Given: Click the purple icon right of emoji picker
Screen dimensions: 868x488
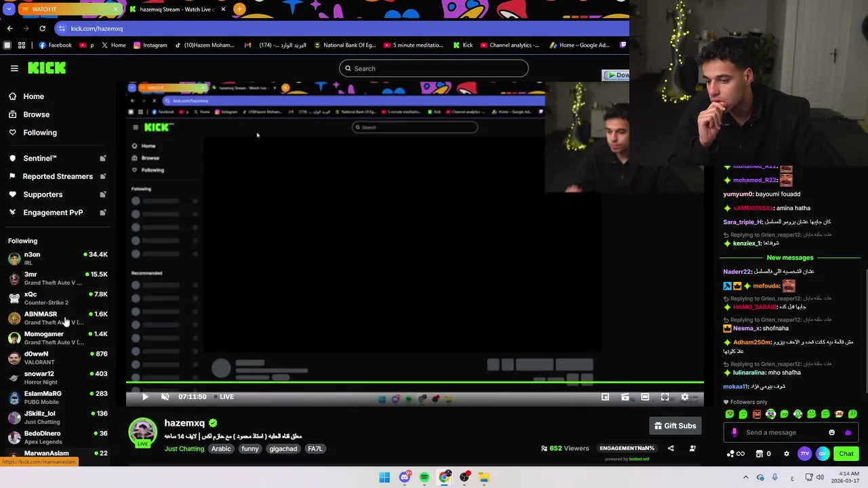Looking at the screenshot, I should [848, 432].
